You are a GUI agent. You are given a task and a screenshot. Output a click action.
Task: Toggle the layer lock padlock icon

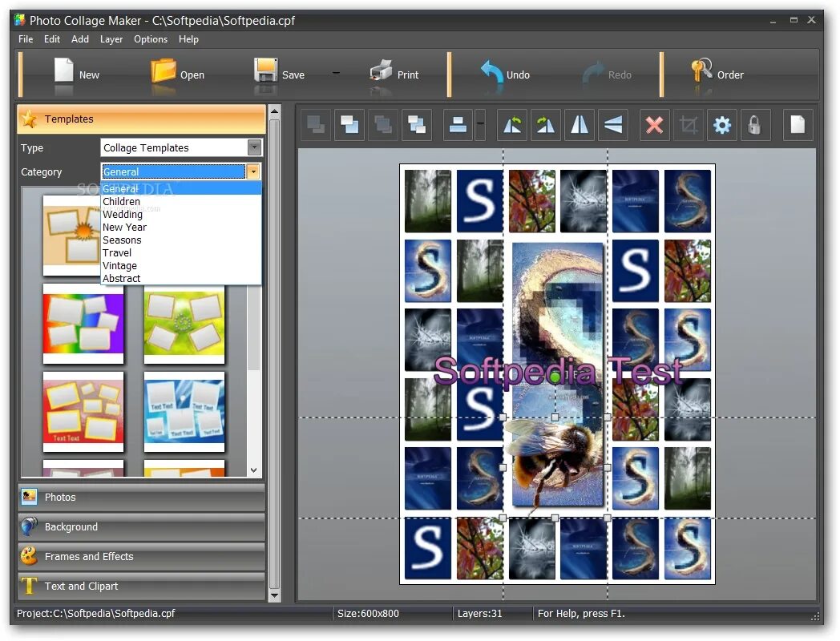(755, 125)
